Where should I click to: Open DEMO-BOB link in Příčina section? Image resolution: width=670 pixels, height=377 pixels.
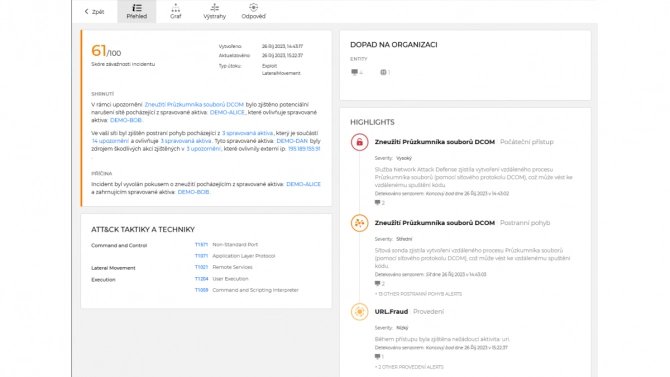[194, 192]
